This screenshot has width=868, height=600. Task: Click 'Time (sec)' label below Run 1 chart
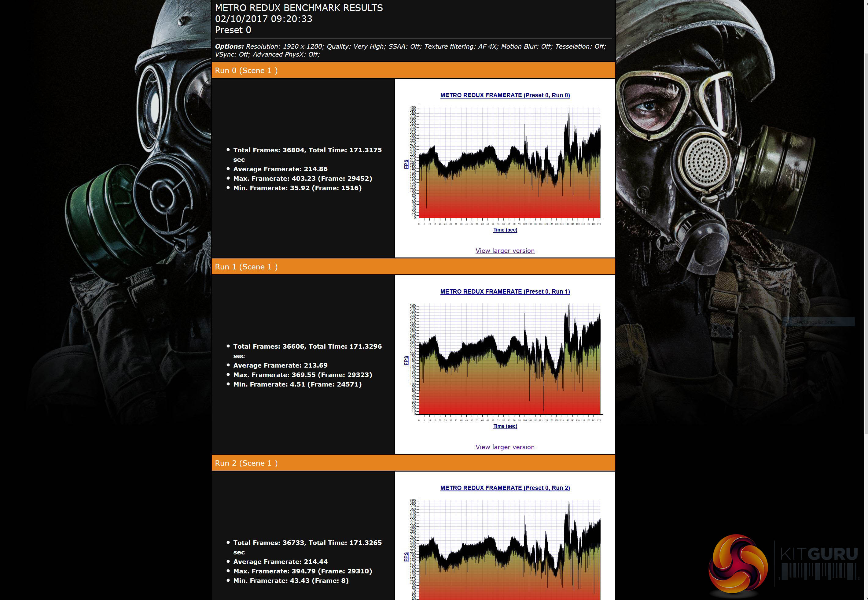[x=505, y=426]
